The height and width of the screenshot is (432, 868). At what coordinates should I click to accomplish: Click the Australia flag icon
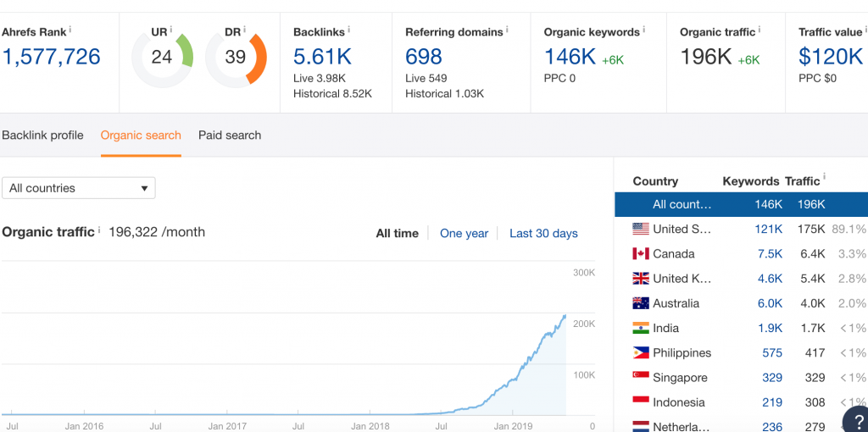(641, 303)
